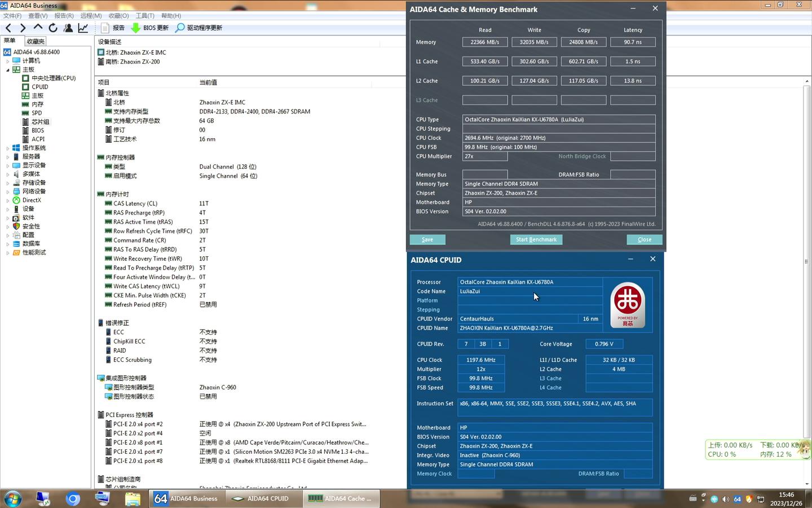Viewport: 812px width, 508px height.
Task: Click the refresh icon in the toolbar
Action: click(x=53, y=27)
